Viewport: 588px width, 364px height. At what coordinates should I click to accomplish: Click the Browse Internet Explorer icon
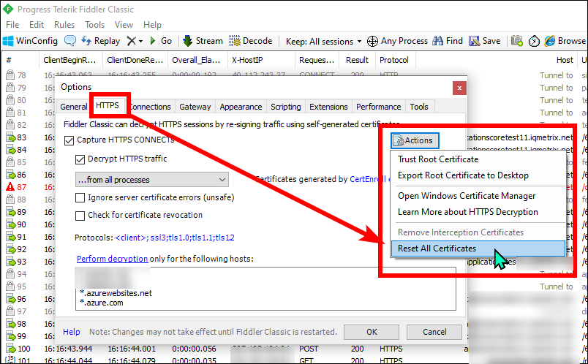click(550, 41)
